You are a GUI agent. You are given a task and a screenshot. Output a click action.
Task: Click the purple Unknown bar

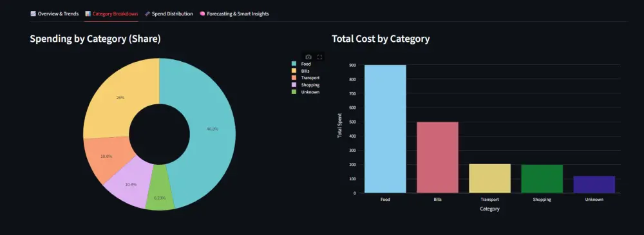(594, 185)
